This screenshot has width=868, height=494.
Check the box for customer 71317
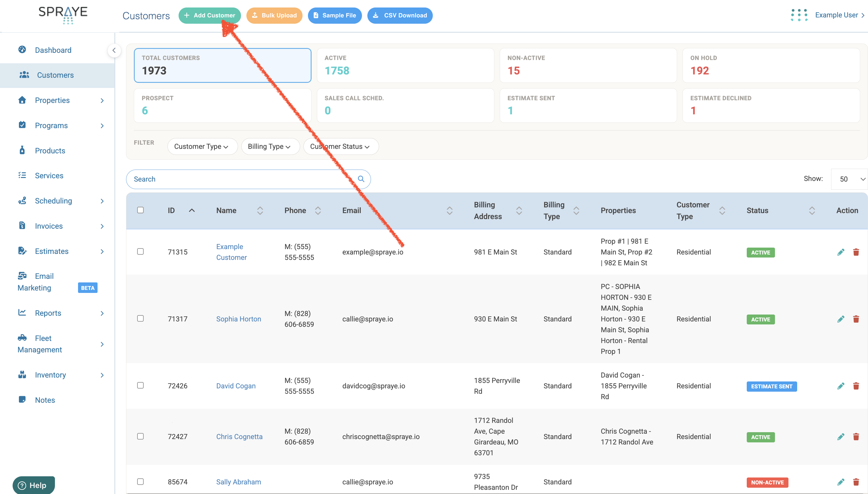click(140, 318)
